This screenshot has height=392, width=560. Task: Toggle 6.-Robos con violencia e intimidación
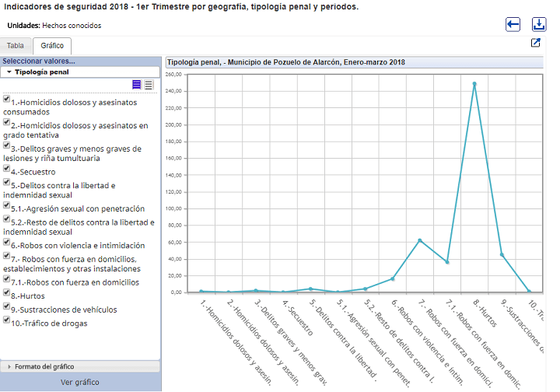click(x=6, y=242)
